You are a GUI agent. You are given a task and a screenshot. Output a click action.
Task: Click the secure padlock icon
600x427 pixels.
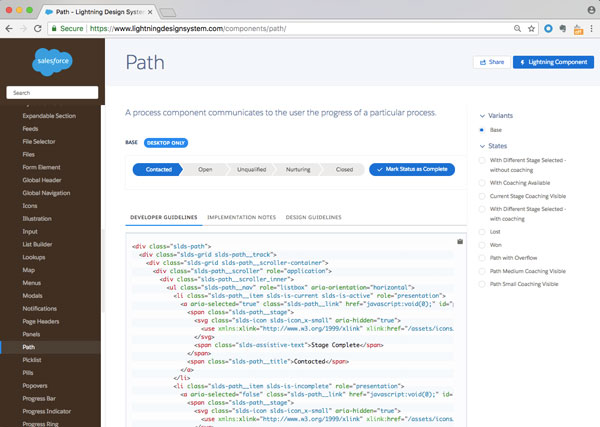(54, 28)
